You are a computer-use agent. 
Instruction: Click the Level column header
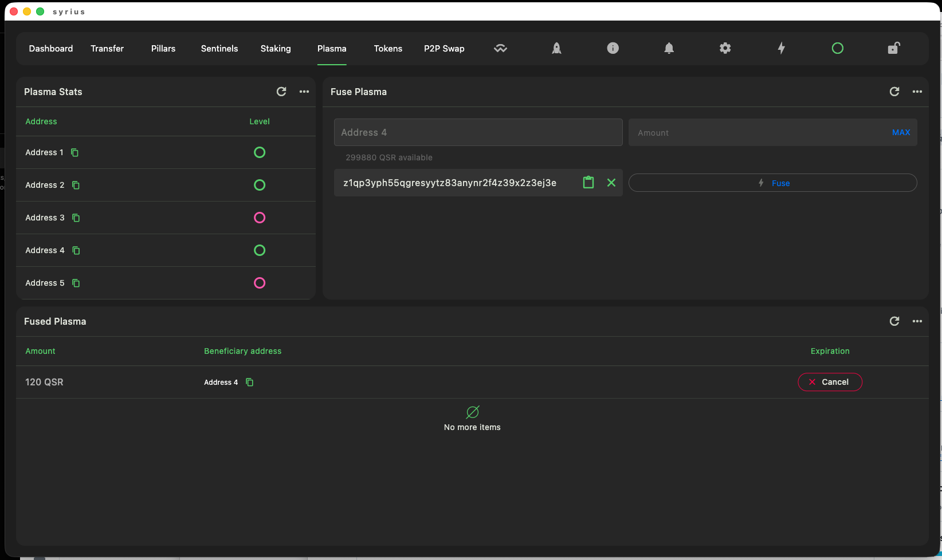point(260,121)
